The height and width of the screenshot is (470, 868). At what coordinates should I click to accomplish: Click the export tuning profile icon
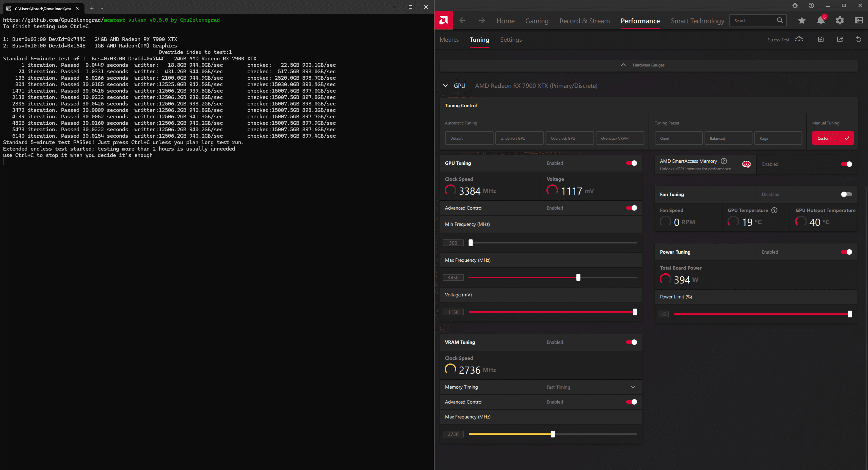840,39
